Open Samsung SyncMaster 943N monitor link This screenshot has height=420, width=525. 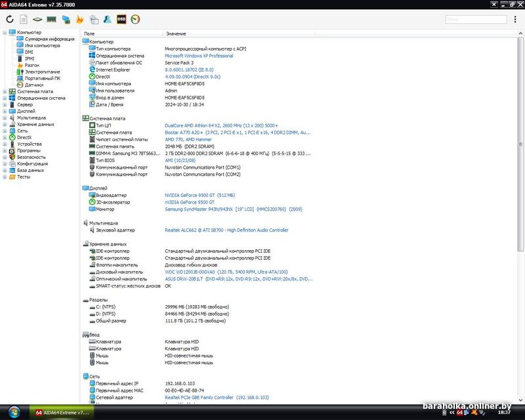(x=234, y=209)
